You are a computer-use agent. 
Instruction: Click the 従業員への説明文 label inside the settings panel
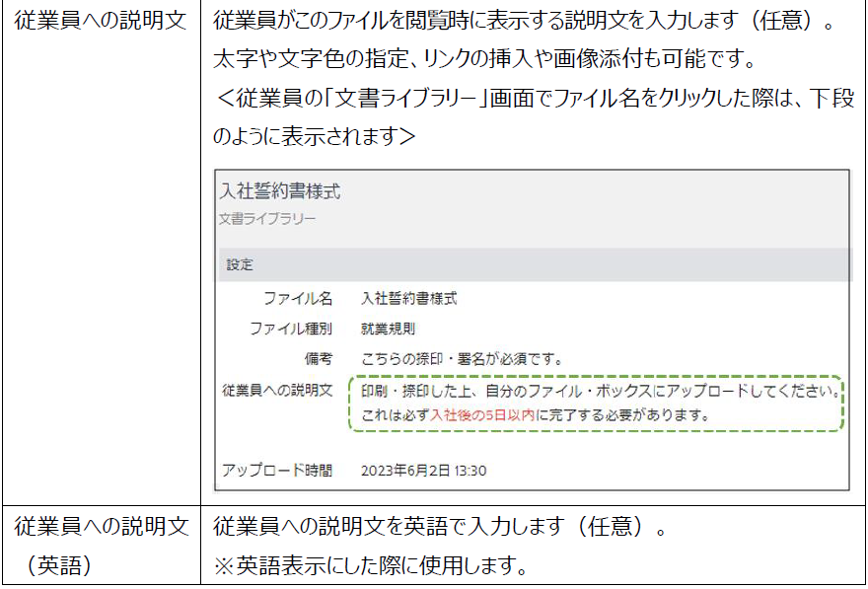[277, 391]
